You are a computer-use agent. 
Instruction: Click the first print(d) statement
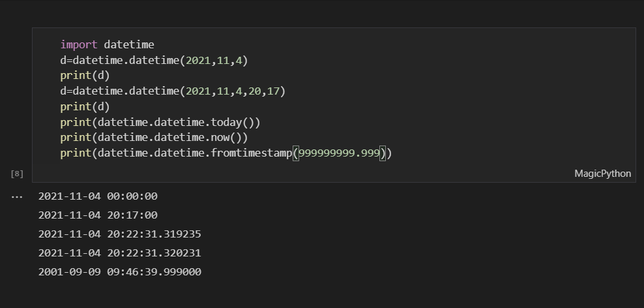[85, 76]
